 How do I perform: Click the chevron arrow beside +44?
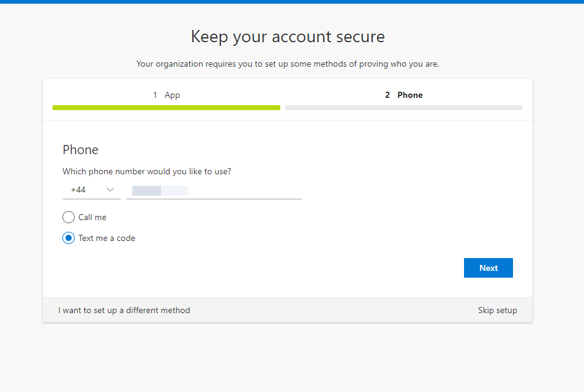click(x=110, y=190)
